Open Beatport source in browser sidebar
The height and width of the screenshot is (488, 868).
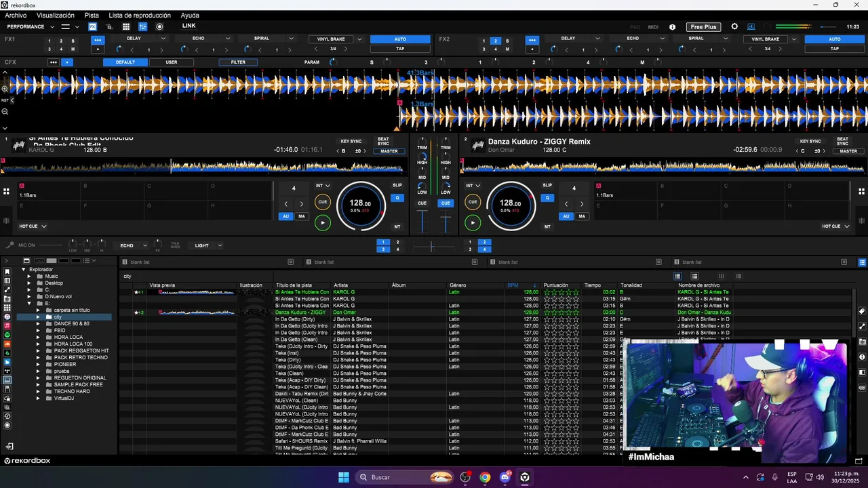[x=7, y=353]
